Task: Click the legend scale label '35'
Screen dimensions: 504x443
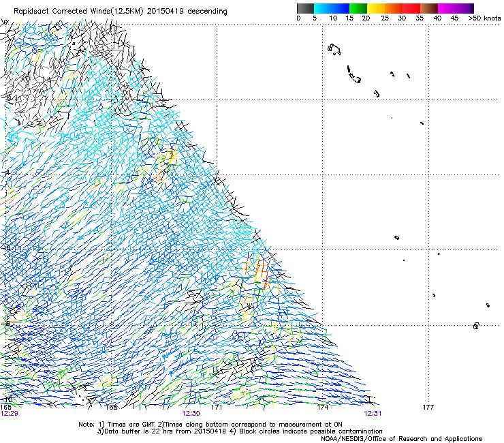Action: tap(420, 18)
